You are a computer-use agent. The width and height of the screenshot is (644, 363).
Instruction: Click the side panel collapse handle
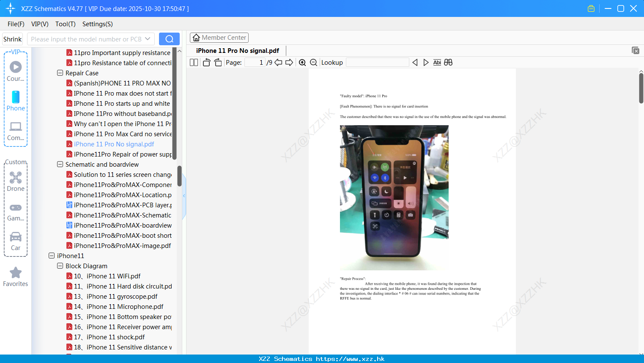[184, 196]
